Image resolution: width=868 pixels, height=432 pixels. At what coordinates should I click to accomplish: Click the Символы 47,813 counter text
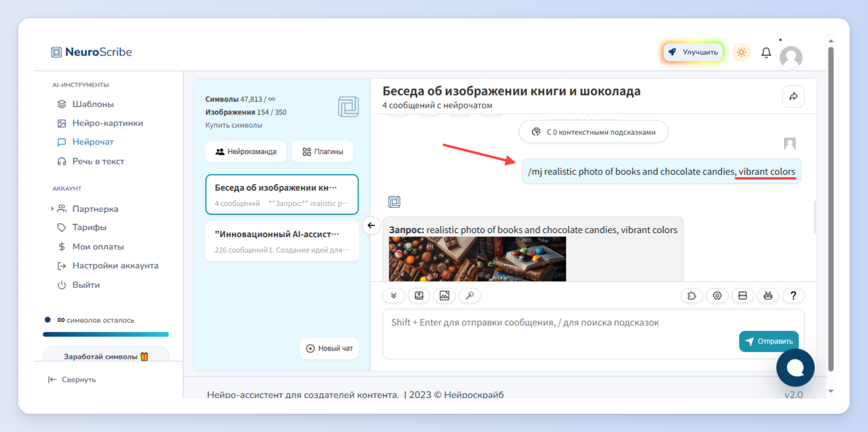pos(240,99)
